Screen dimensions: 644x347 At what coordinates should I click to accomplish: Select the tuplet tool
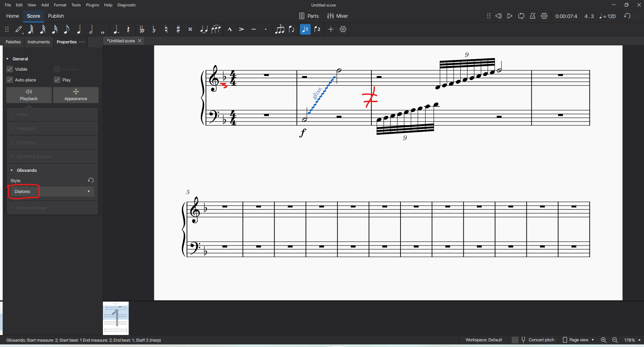[280, 29]
